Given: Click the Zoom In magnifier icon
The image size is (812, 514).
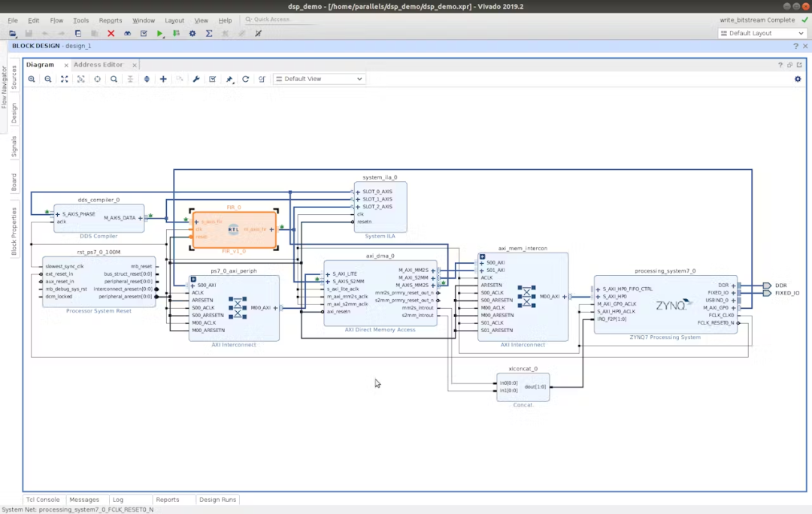Looking at the screenshot, I should 32,79.
